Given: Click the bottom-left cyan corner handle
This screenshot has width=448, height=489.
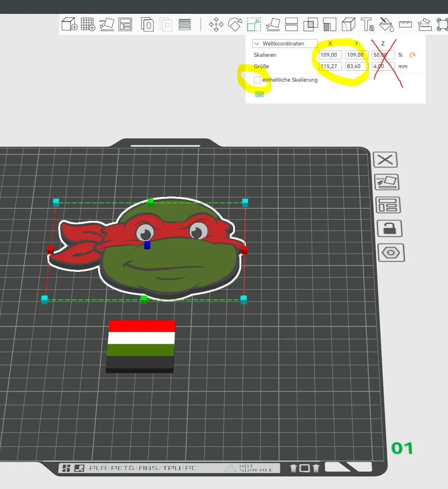Looking at the screenshot, I should coord(45,300).
